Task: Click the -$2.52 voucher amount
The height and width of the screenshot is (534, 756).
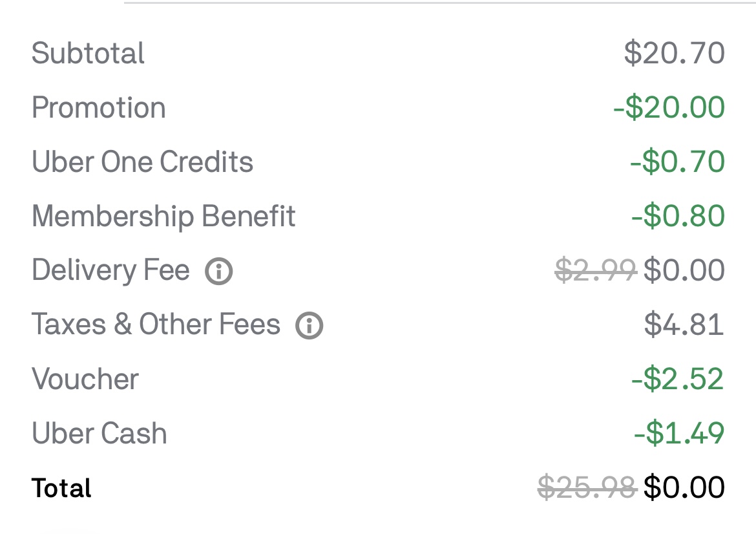Action: pos(678,379)
